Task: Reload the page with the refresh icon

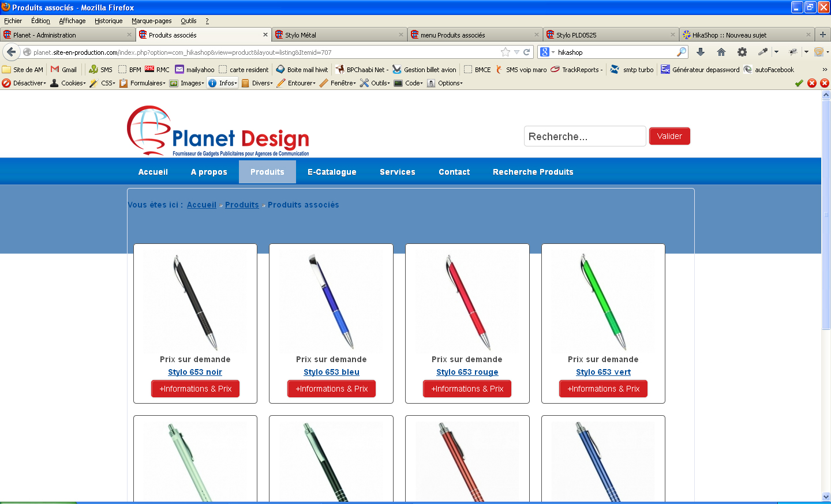Action: 526,52
